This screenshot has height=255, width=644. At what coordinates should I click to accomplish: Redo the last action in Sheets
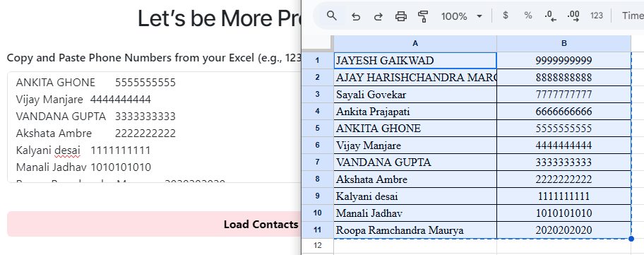pyautogui.click(x=378, y=16)
